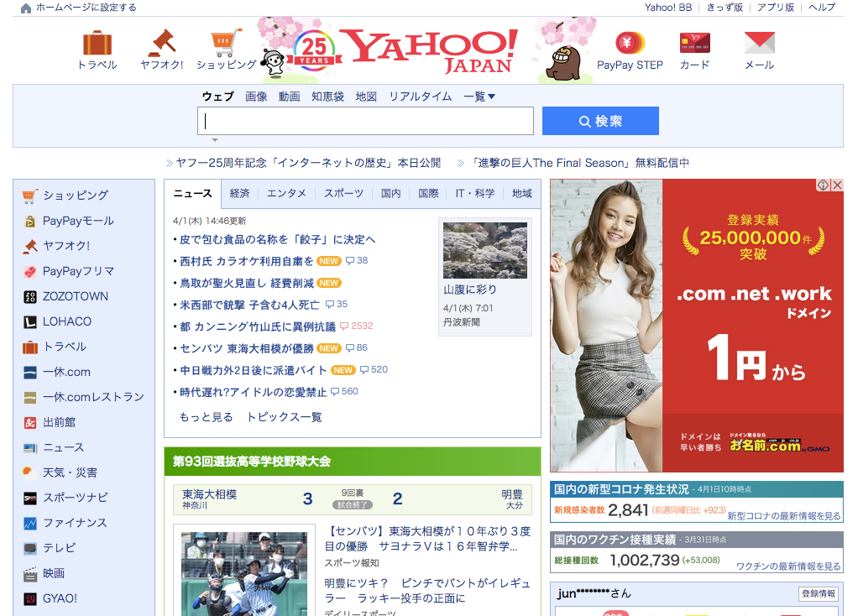Screen dimensions: 858x616
Task: Switch to the 国内 news tab
Action: (x=390, y=193)
